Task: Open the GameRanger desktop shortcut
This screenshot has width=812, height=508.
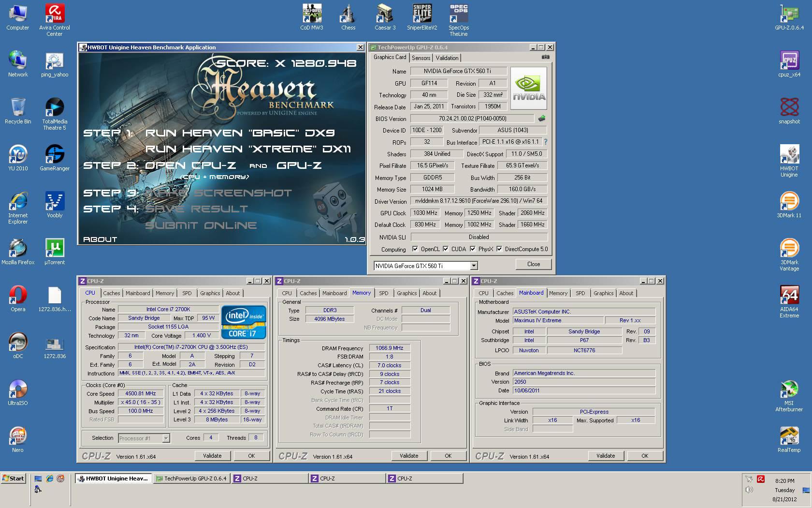Action: [55, 158]
